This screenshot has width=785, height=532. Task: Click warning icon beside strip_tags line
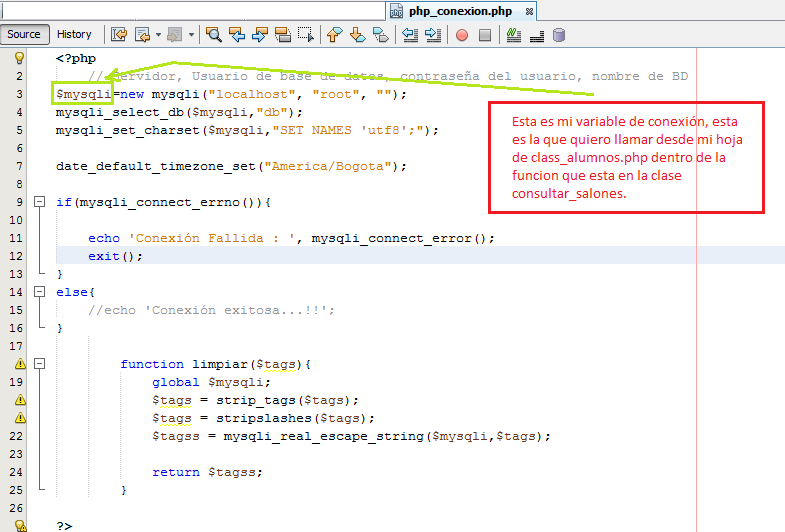coord(20,399)
